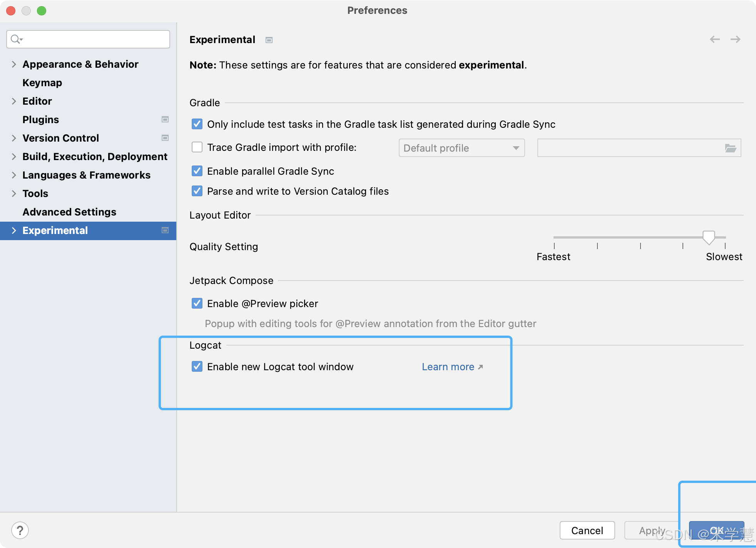Uncheck Enable new Logcat tool window
This screenshot has width=756, height=548.
pos(197,366)
